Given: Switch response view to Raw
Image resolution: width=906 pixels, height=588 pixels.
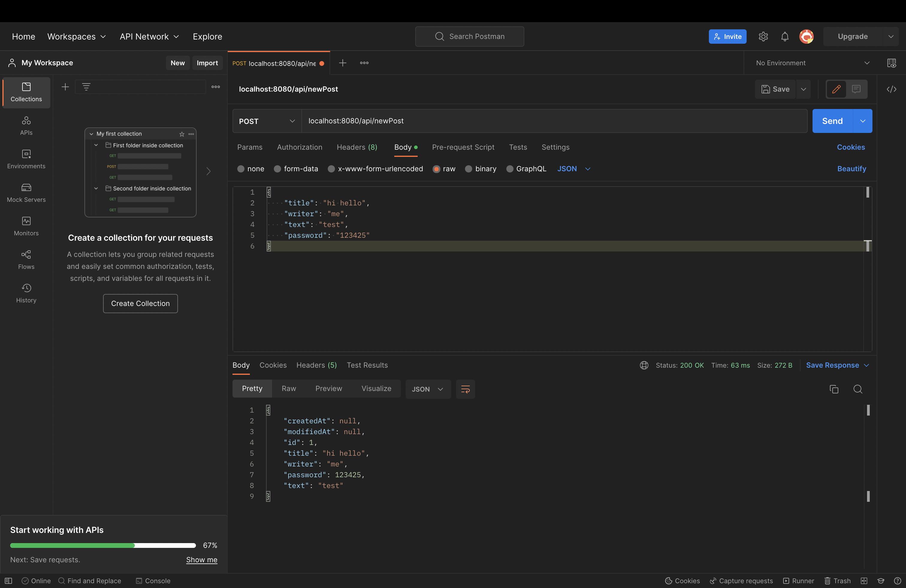Looking at the screenshot, I should coord(289,389).
